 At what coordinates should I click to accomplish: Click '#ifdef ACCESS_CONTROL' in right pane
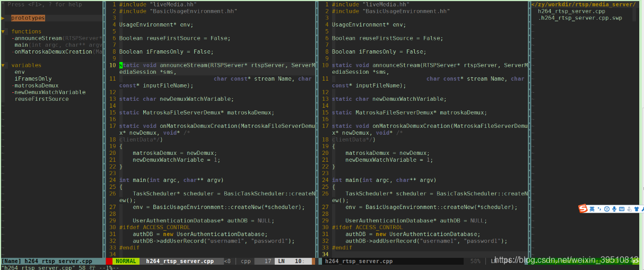pyautogui.click(x=367, y=228)
